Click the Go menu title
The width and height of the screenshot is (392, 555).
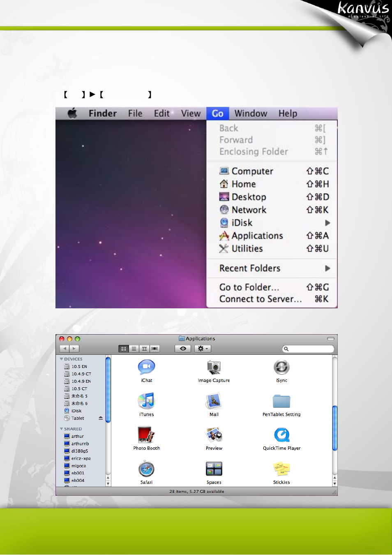[x=218, y=113]
